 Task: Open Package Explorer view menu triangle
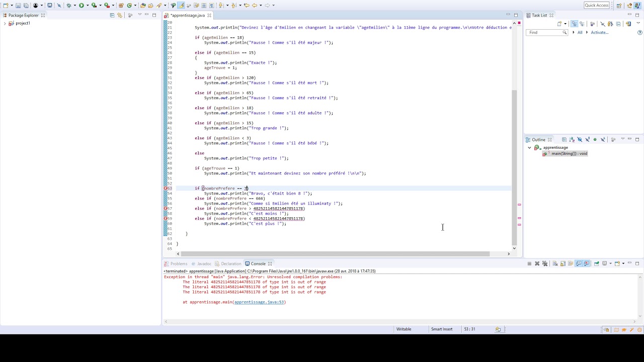click(139, 14)
